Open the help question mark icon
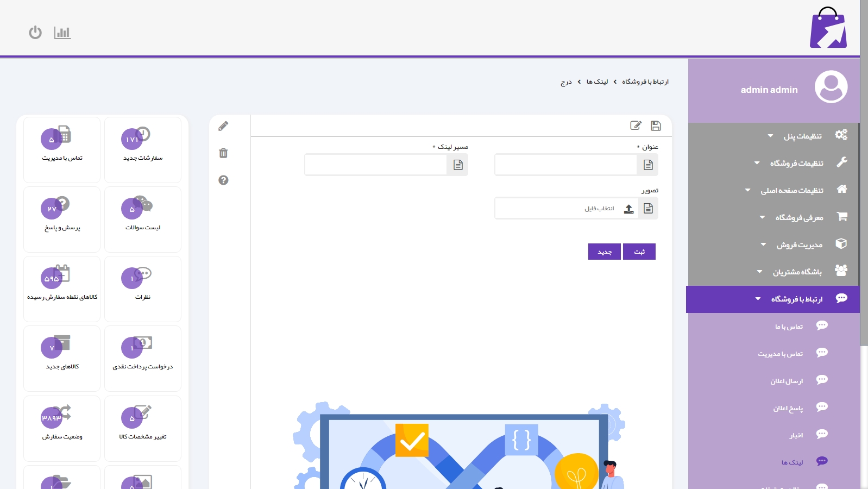 tap(223, 180)
